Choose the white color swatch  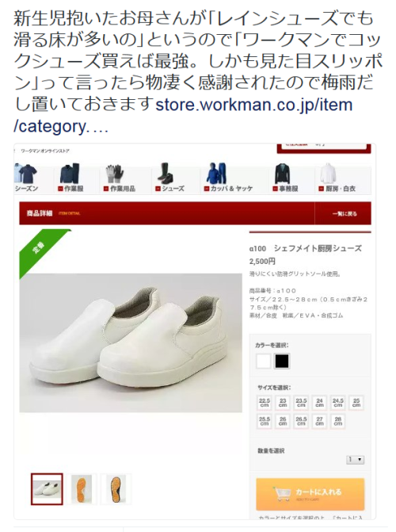click(x=264, y=361)
